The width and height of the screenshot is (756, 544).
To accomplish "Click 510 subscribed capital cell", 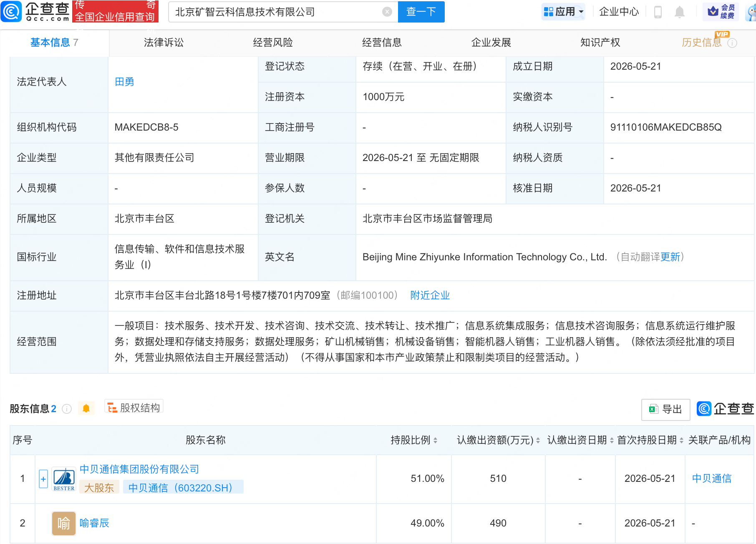I will [498, 479].
